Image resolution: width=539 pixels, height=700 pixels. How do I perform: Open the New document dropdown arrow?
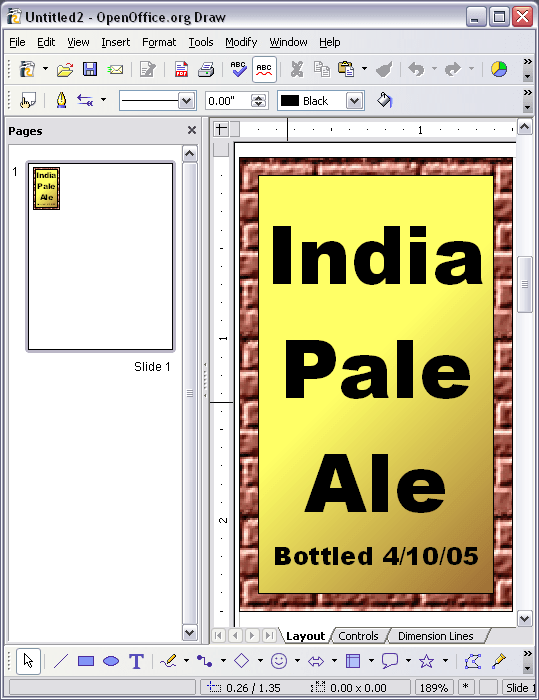coord(45,69)
